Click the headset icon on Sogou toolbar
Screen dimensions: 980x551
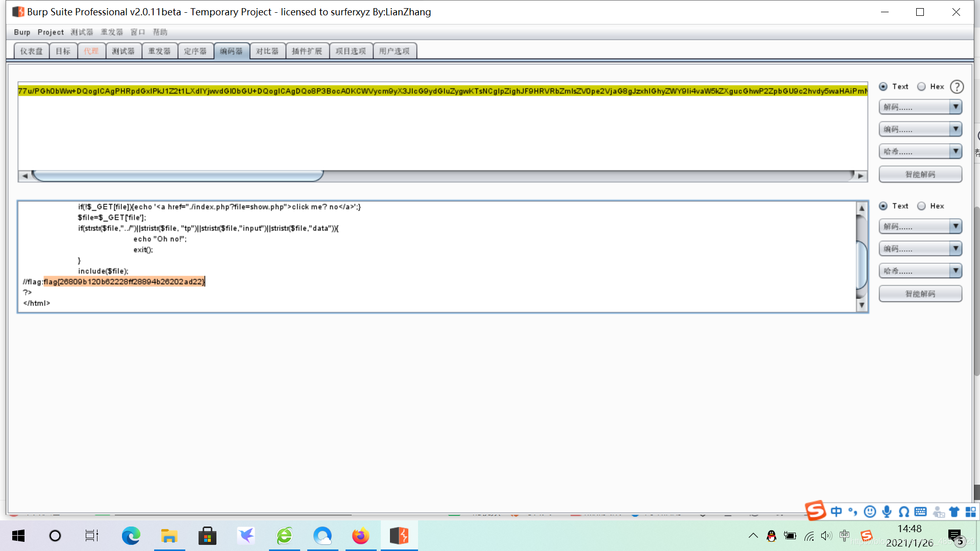(x=903, y=511)
